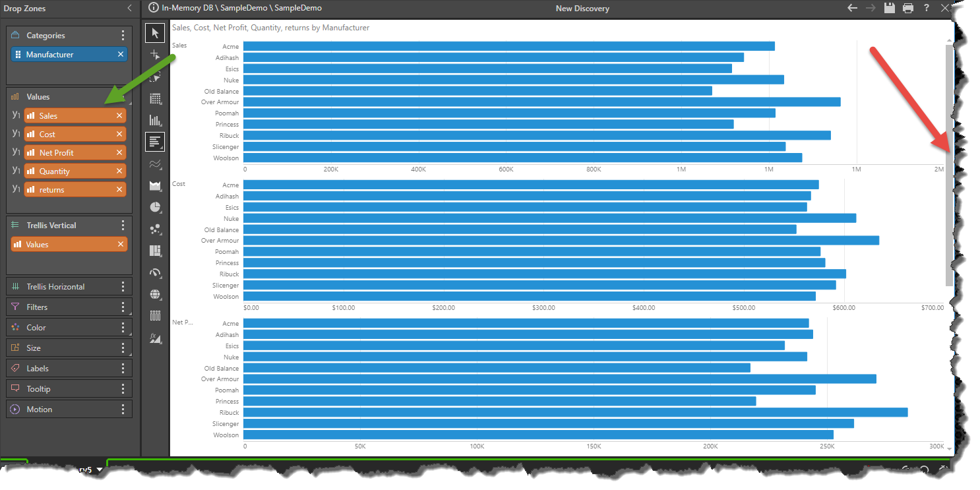The image size is (980, 490).
Task: Click the Nuke bar in Cost chart
Action: (x=549, y=218)
